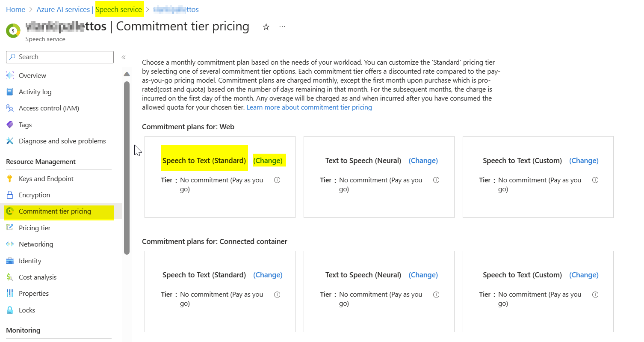Viewport: 644px width, 342px height.
Task: Go to Home breadcrumb
Action: (x=15, y=9)
